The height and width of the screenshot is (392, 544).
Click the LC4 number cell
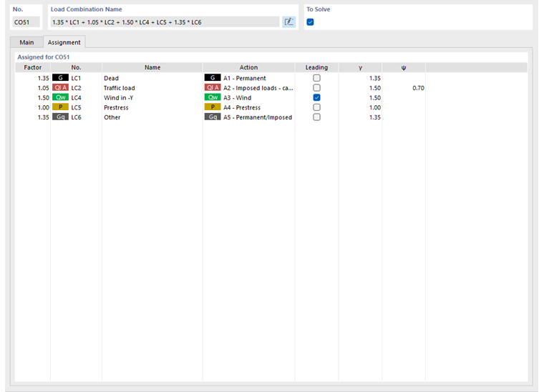76,98
